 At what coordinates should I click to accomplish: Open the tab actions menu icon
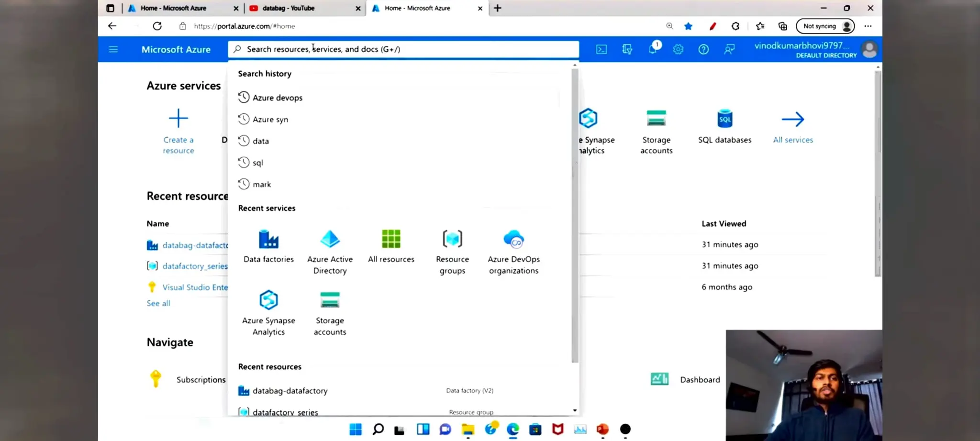click(x=110, y=8)
